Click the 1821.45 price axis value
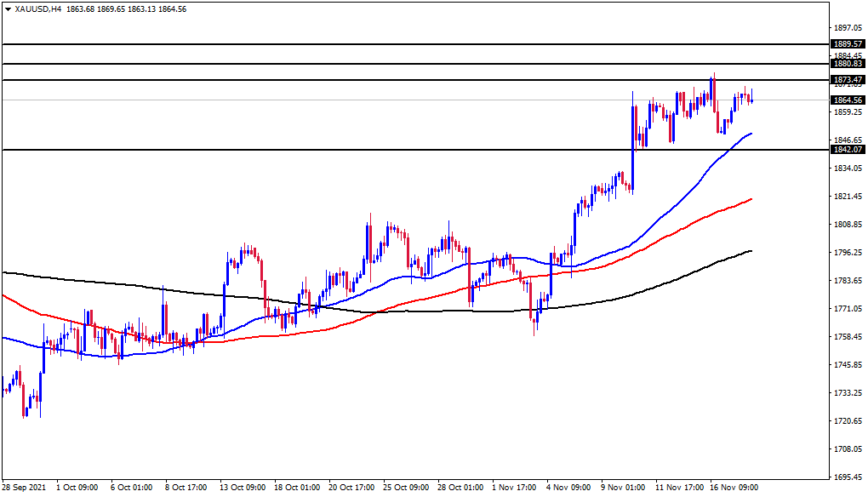Viewport: 868px width, 497px height. coord(848,196)
